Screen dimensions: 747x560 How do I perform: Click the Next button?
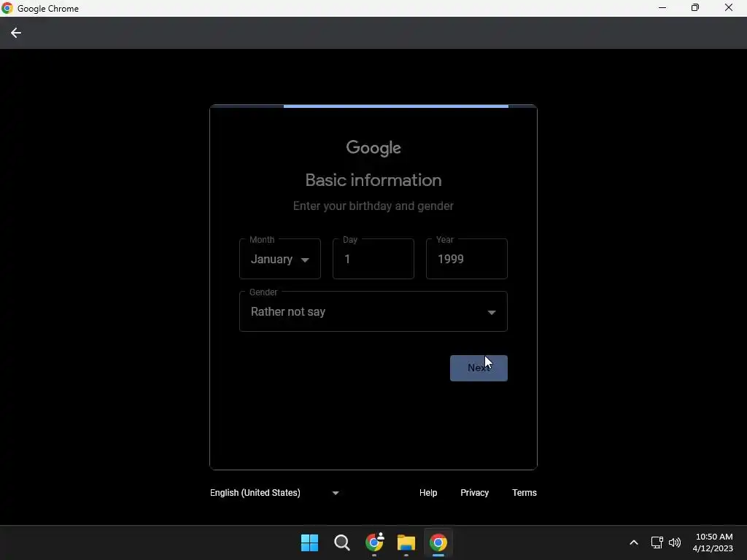tap(479, 368)
